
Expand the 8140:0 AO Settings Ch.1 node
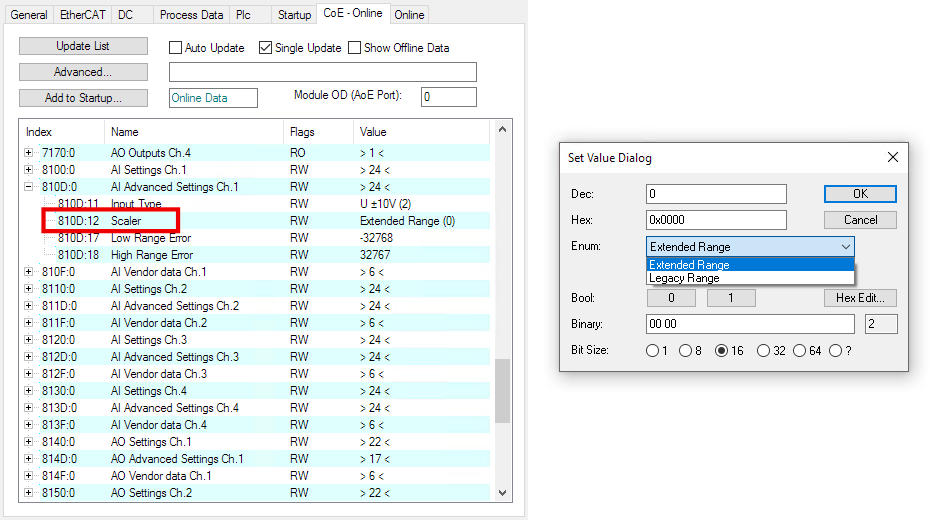[28, 442]
